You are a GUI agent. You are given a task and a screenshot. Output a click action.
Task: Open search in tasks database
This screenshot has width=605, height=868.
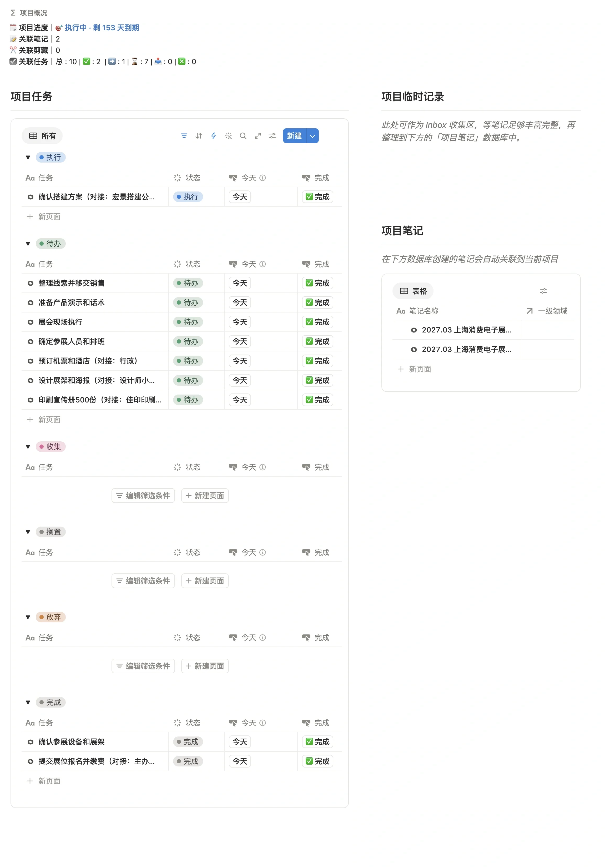[x=243, y=136]
